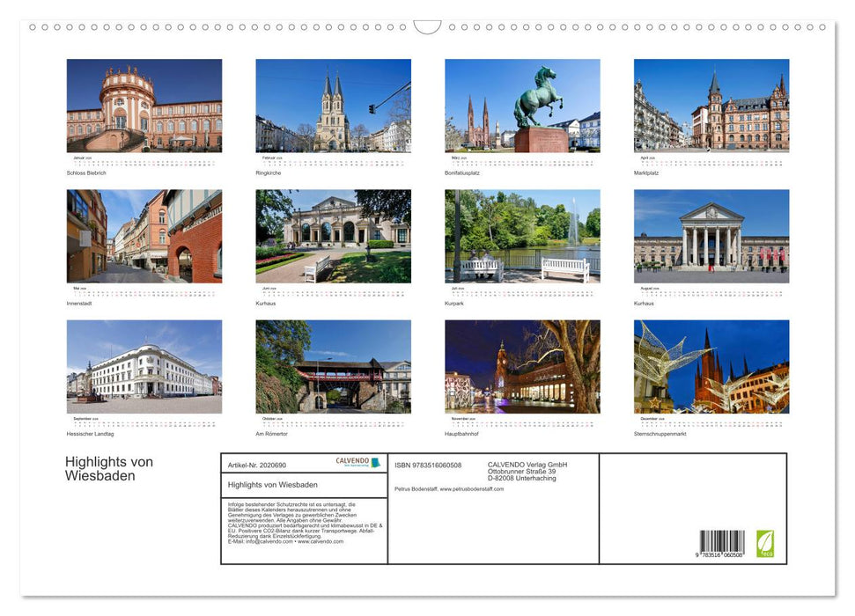Open the Ringkirche February image
The width and height of the screenshot is (855, 616).
click(x=333, y=106)
